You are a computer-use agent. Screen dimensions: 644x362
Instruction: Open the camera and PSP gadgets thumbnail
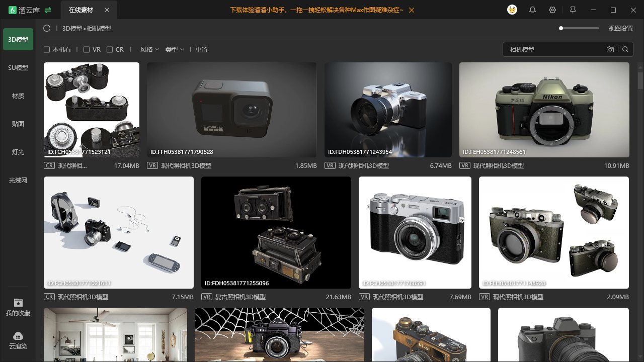119,232
